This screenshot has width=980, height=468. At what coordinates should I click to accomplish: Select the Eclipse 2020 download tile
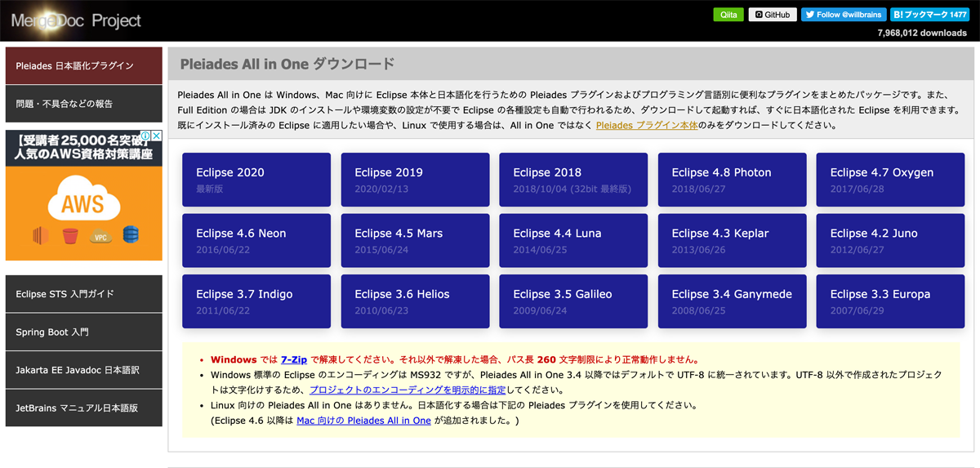coord(256,180)
